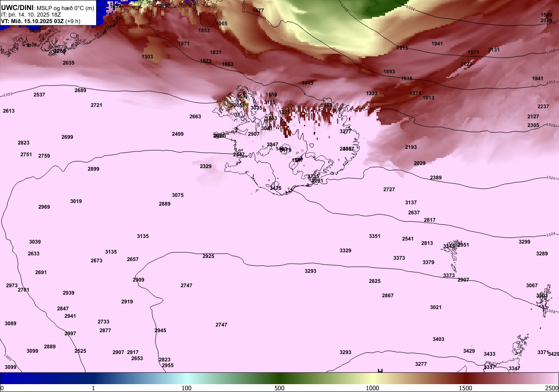Click the height value 1509
Image resolution: width=559 pixels, height=392 pixels.
(546, 15)
